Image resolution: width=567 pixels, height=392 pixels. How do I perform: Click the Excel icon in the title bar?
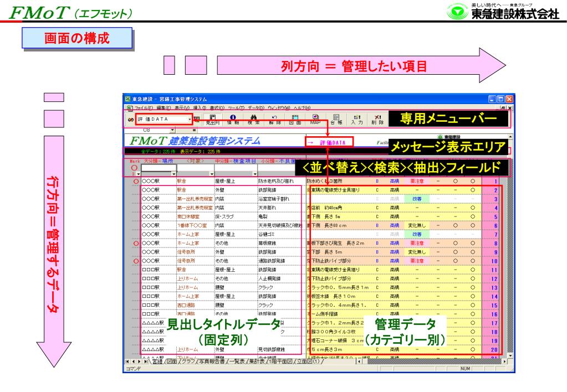coord(127,99)
